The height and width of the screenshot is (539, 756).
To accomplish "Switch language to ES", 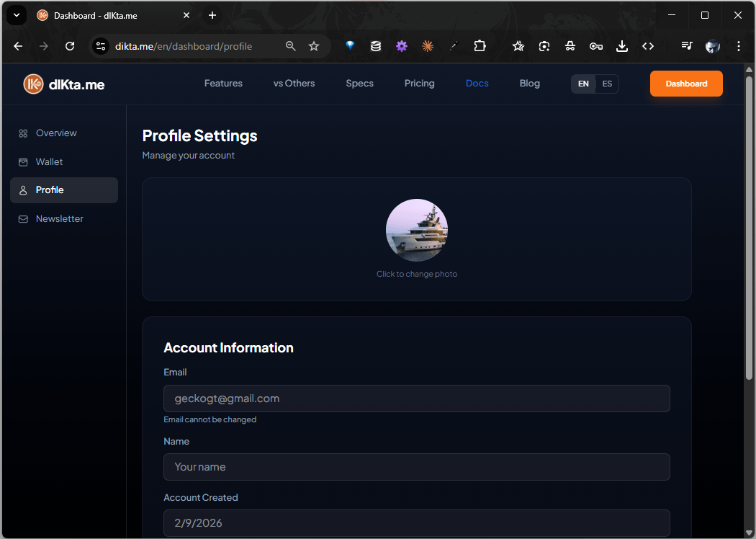I will coord(607,84).
